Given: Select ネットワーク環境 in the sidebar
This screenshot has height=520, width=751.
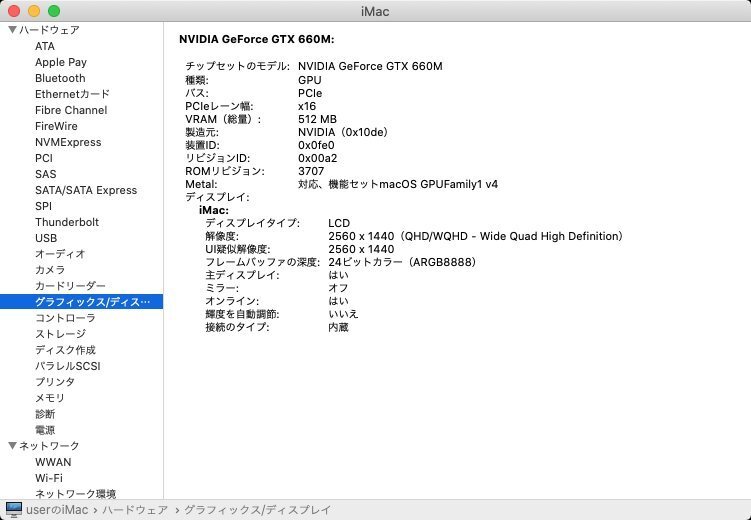Looking at the screenshot, I should pos(75,494).
